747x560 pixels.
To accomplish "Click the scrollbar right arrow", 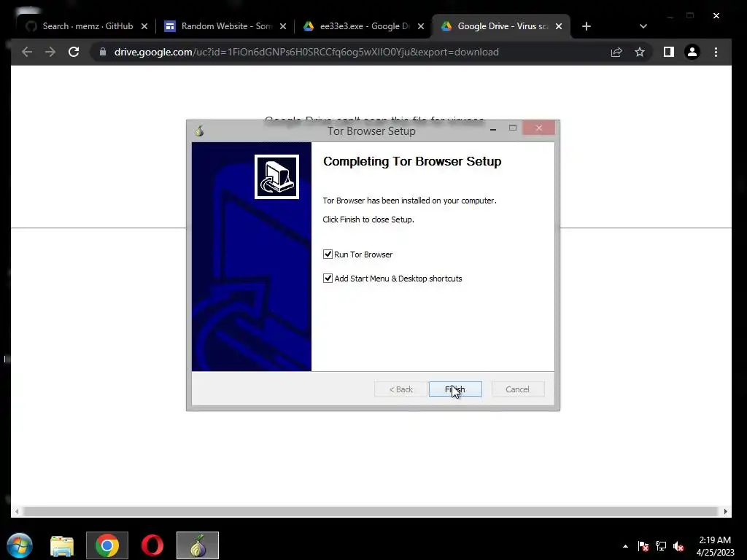I will pyautogui.click(x=725, y=511).
